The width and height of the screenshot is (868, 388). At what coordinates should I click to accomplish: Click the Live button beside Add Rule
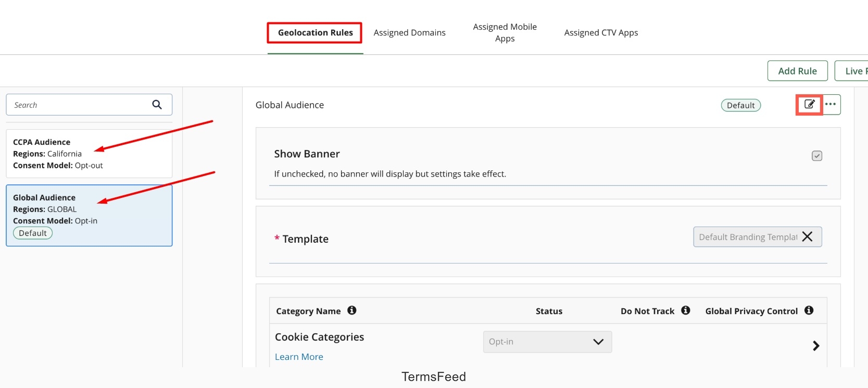point(852,71)
